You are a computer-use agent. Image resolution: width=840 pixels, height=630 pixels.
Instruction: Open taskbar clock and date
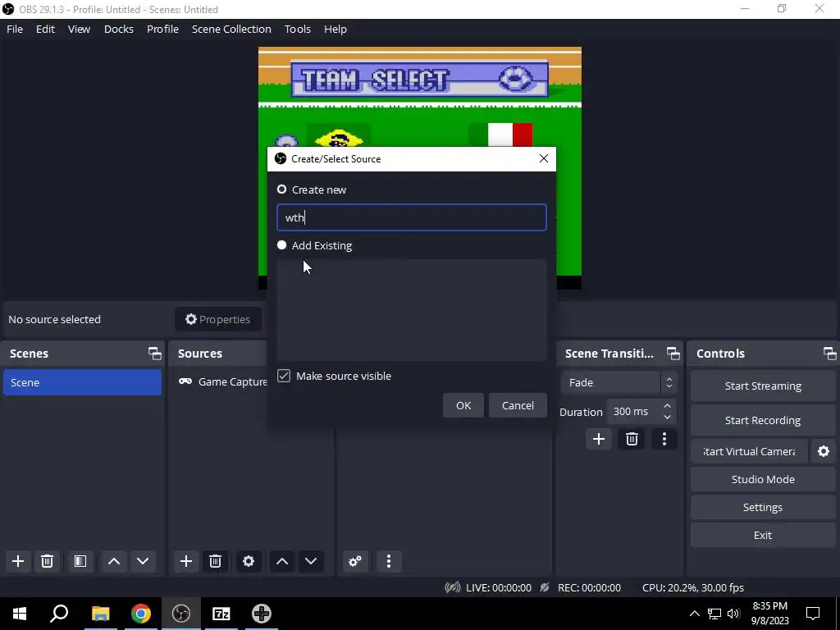[769, 614]
